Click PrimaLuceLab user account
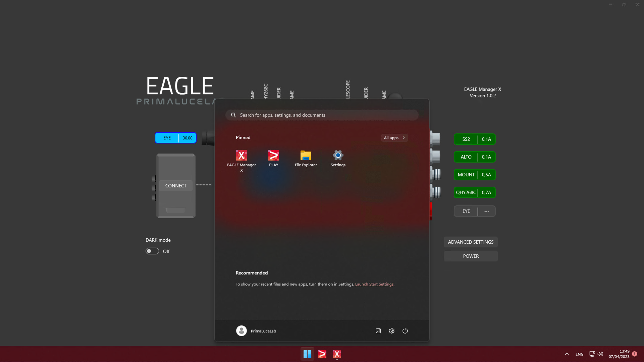644x362 pixels. point(256,330)
